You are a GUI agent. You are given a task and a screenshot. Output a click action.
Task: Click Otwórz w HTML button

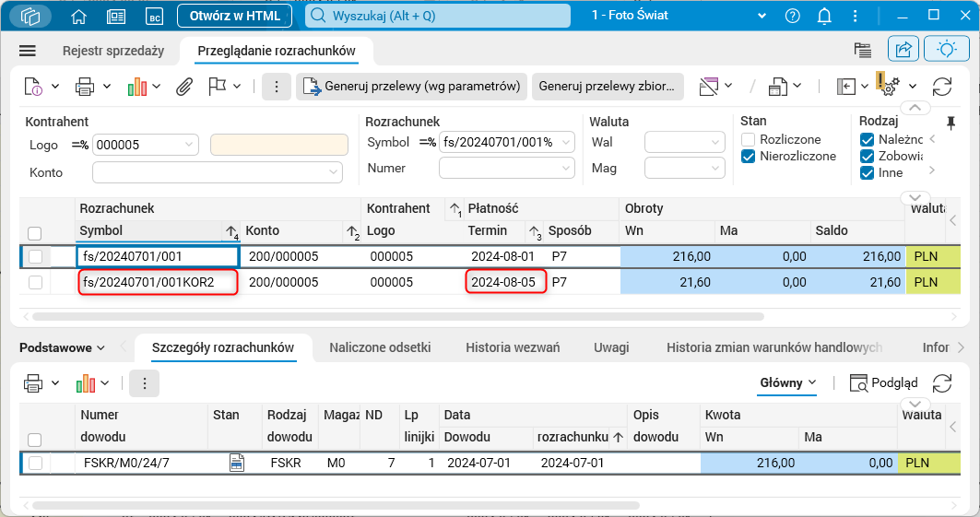pos(235,17)
